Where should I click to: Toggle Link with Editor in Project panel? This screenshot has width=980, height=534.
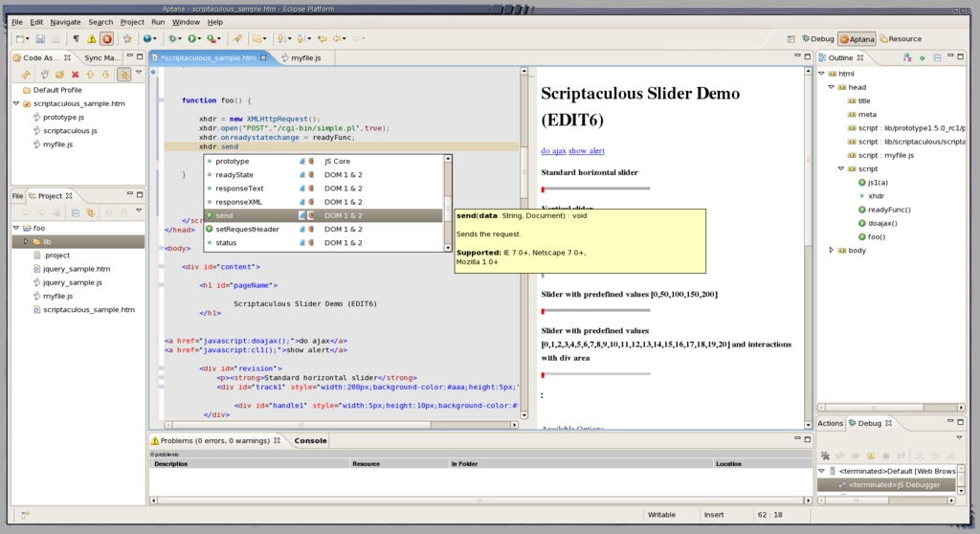[90, 211]
